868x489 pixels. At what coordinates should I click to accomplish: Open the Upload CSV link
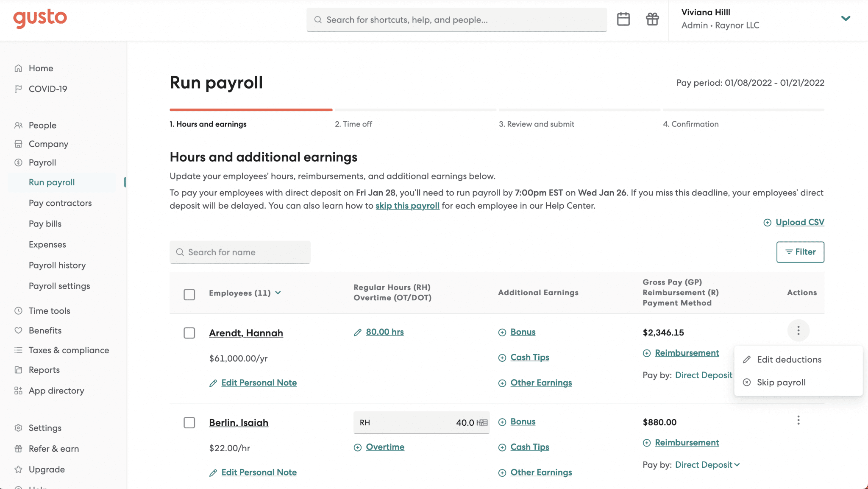coord(799,222)
